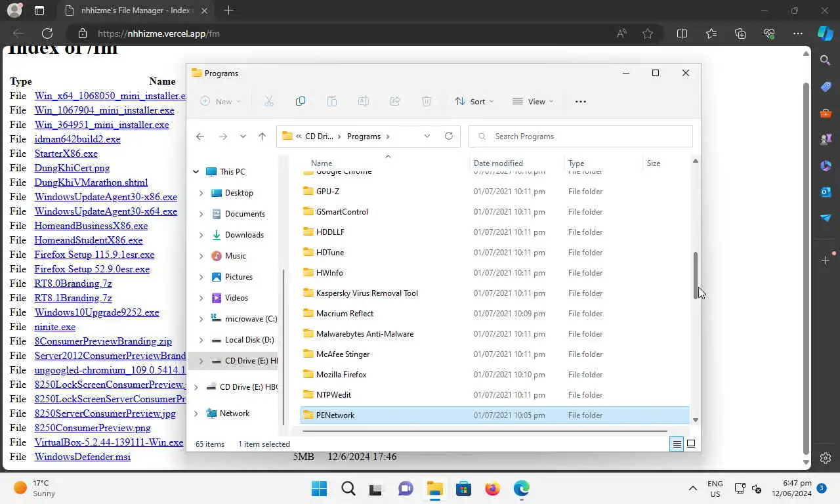Switch to large thumbnails view icon
The image size is (840, 504).
[x=691, y=444]
